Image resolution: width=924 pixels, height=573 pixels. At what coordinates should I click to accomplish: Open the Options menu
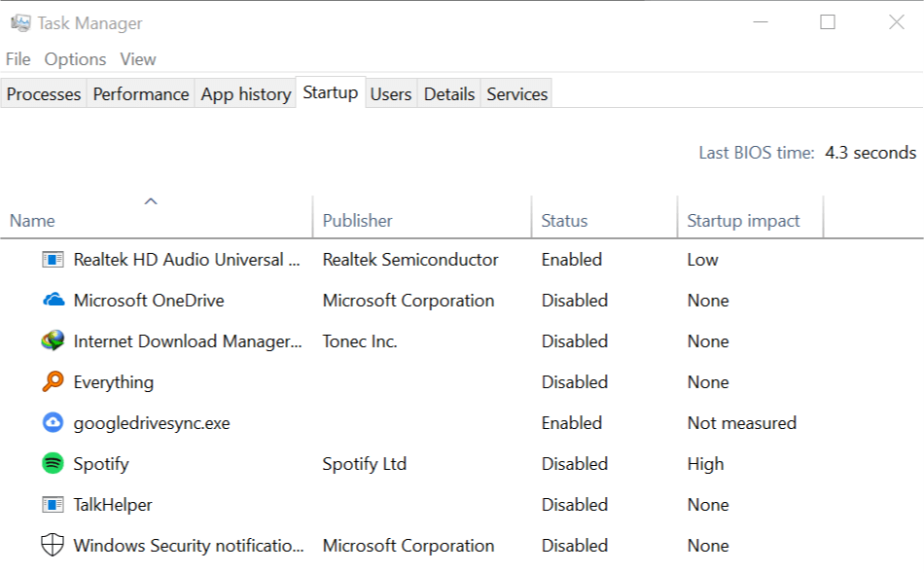click(x=76, y=59)
